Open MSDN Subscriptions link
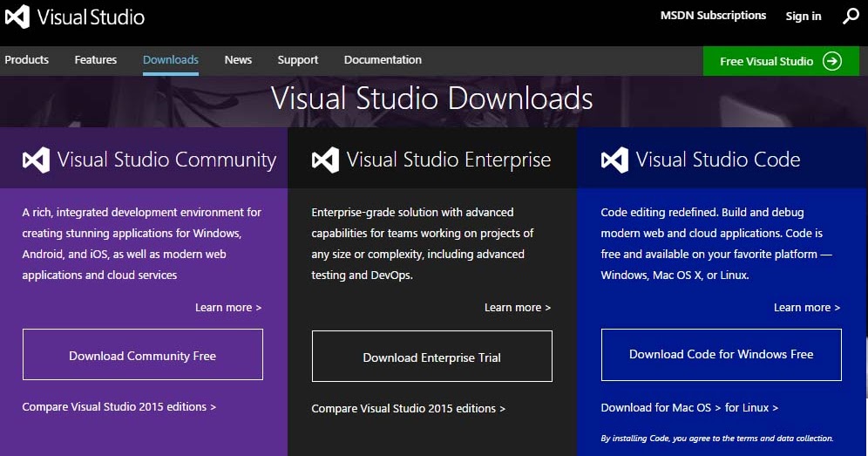This screenshot has width=868, height=456. (x=713, y=16)
